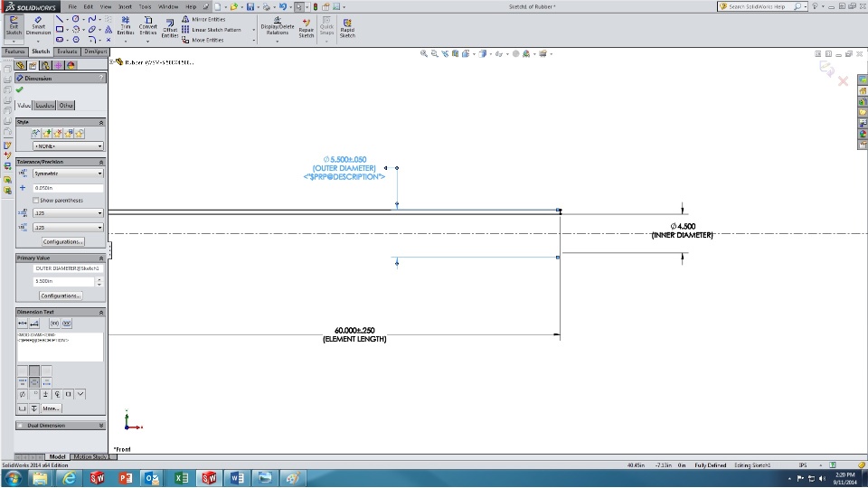Switch to the Other tab in Dimension panel
This screenshot has width=868, height=488.
tap(66, 105)
